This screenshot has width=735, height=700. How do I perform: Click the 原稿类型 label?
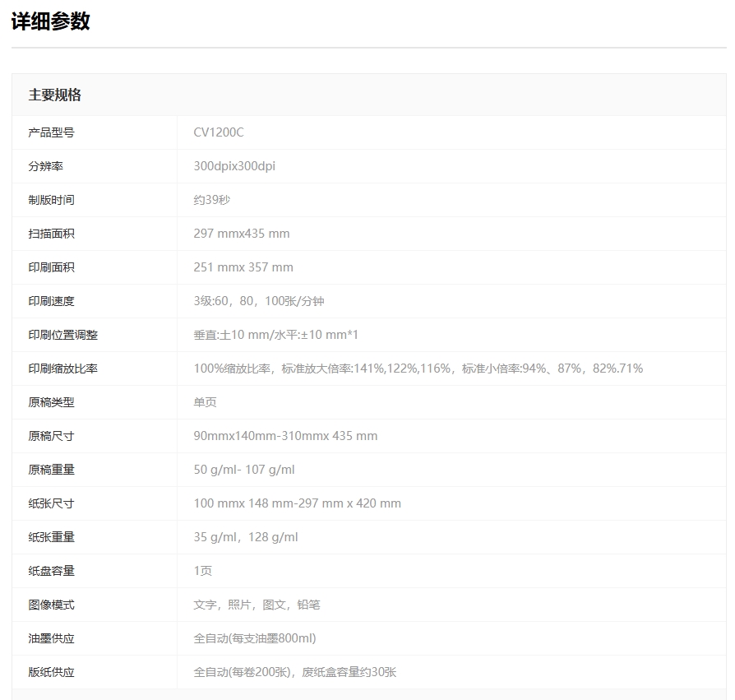(x=51, y=403)
